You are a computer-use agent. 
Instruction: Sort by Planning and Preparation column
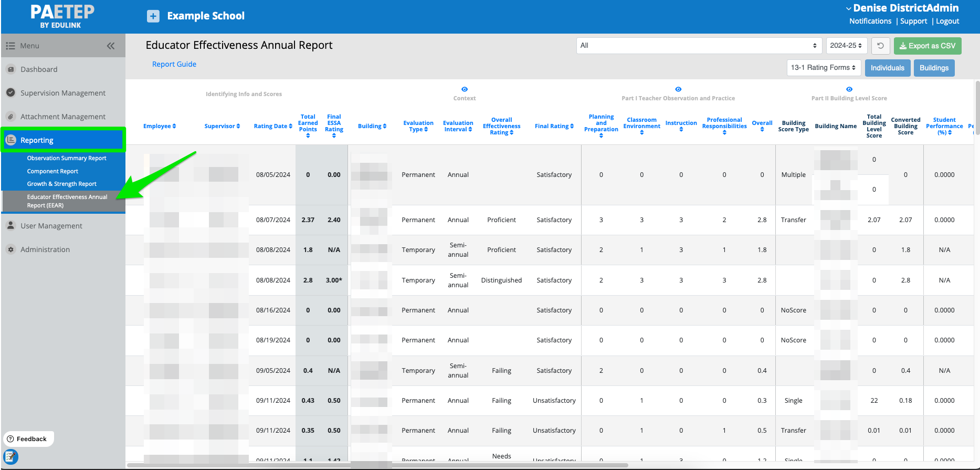point(601,126)
